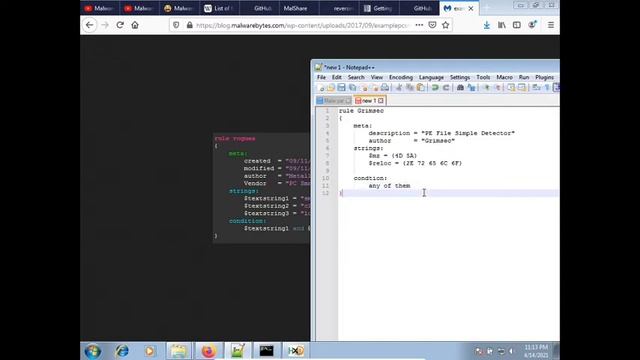Open the Language menu

tap(431, 77)
